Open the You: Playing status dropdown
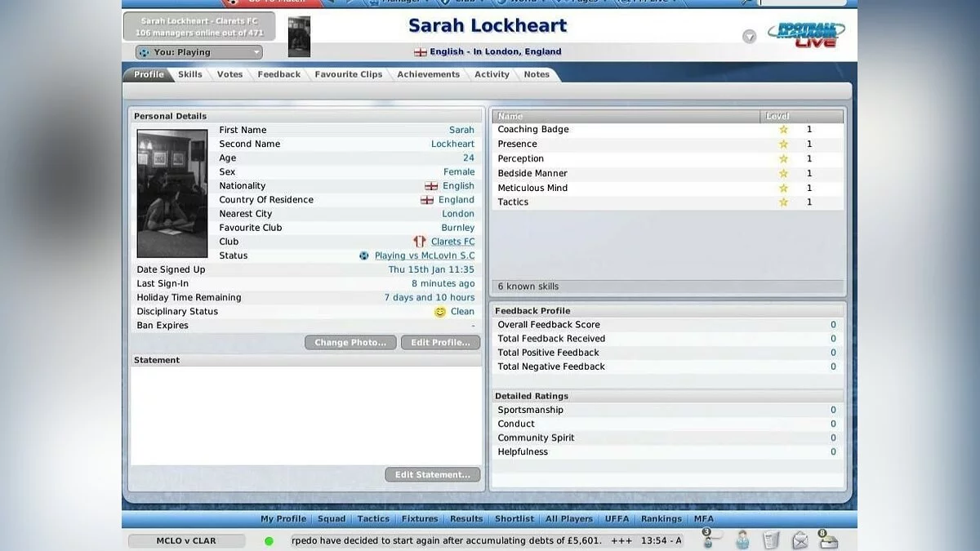 point(199,52)
